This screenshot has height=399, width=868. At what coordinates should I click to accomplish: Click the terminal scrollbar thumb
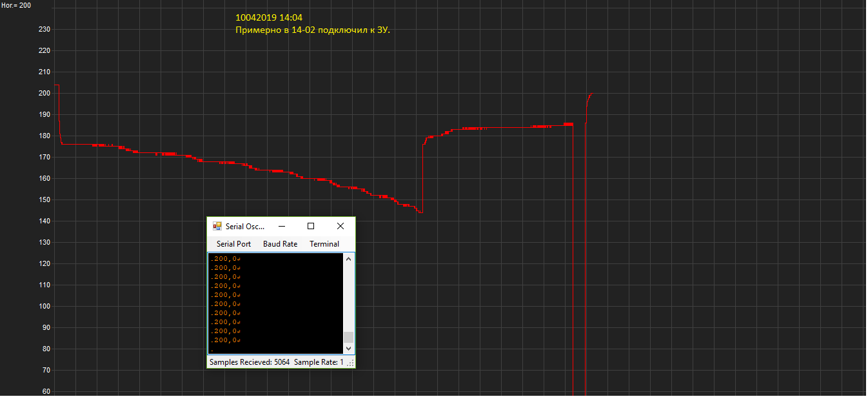click(x=349, y=337)
